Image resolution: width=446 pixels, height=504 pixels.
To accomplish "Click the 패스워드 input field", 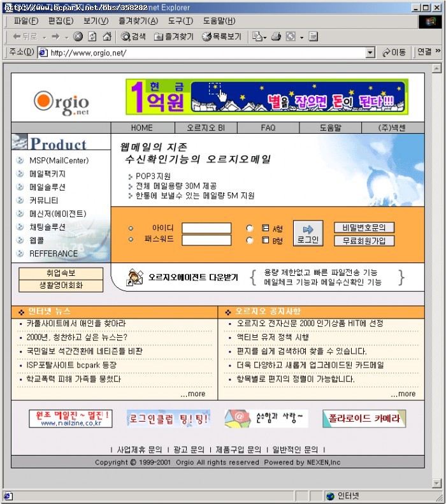I will click(206, 240).
